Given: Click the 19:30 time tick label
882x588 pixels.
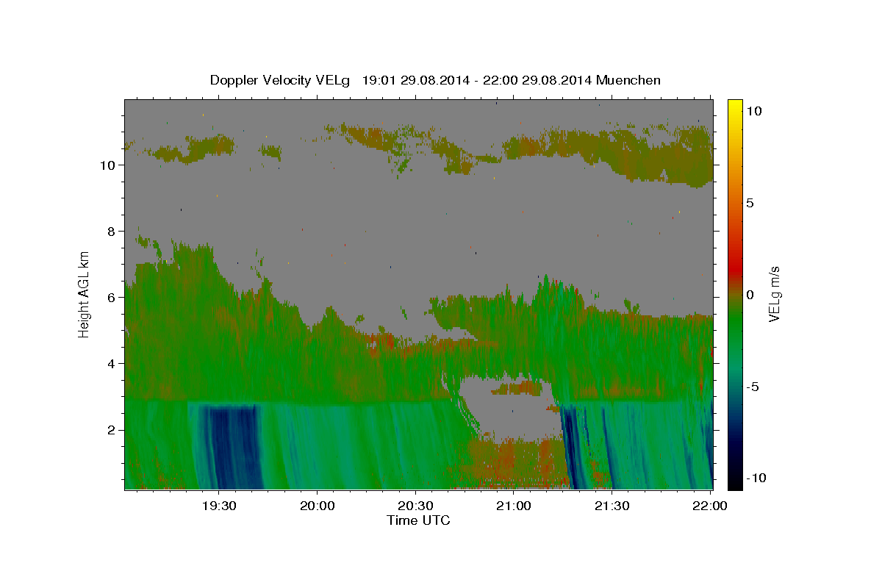Looking at the screenshot, I should pos(219,505).
